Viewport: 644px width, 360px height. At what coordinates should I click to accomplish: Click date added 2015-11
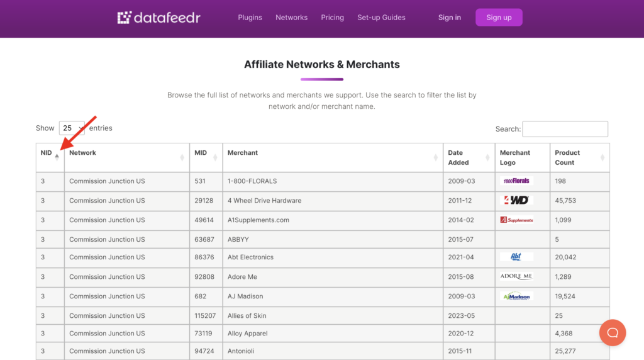pyautogui.click(x=460, y=351)
